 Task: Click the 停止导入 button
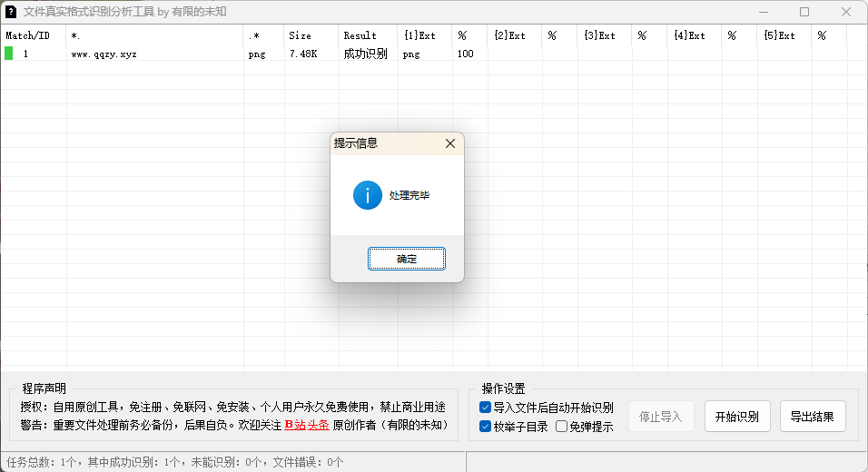click(x=661, y=417)
